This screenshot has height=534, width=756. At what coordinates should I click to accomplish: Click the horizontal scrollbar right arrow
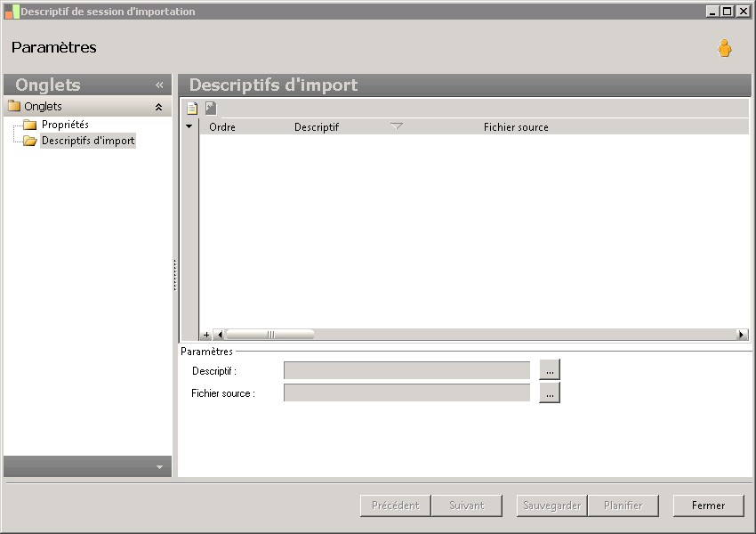click(x=742, y=335)
